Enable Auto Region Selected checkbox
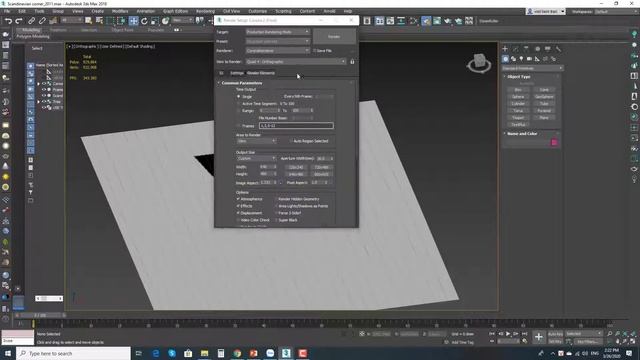640x360 pixels. pos(291,141)
